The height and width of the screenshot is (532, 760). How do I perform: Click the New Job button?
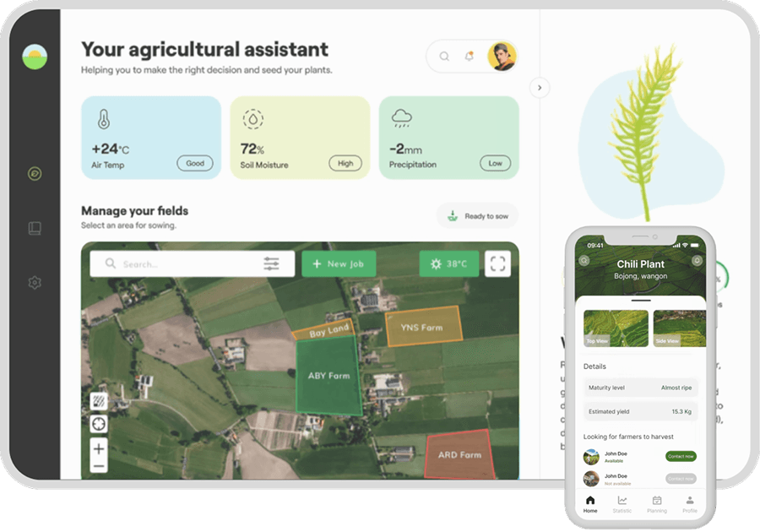click(339, 264)
